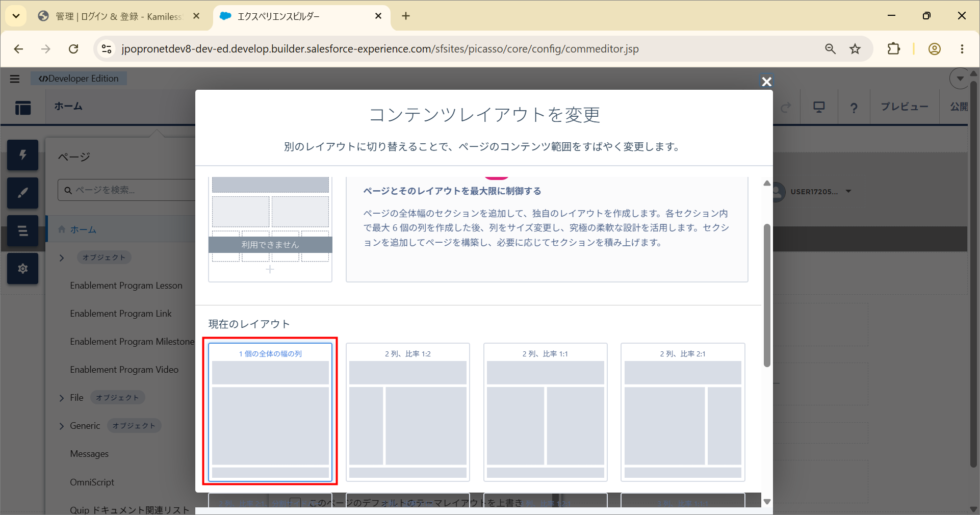Click the page layout icon beside ホーム

[23, 108]
